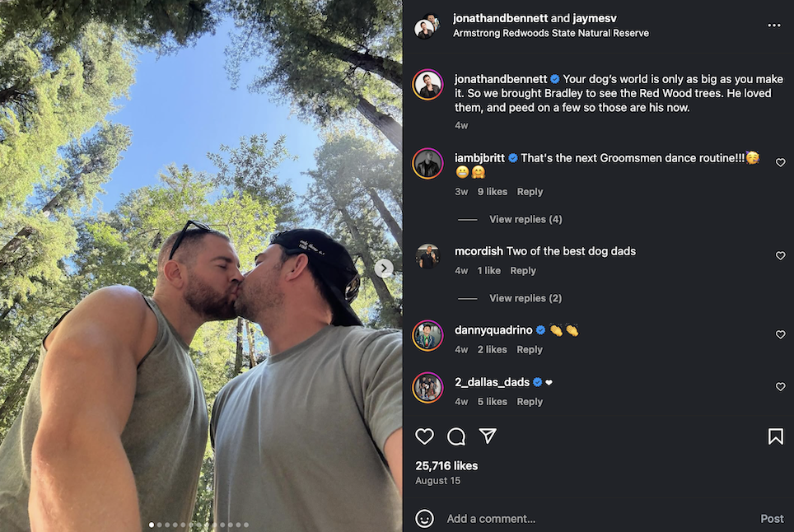
Task: Like mcordish's comment
Action: click(781, 256)
